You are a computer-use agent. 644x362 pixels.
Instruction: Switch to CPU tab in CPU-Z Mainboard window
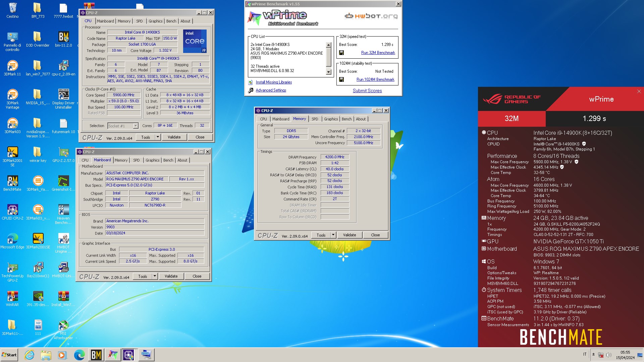pos(85,160)
